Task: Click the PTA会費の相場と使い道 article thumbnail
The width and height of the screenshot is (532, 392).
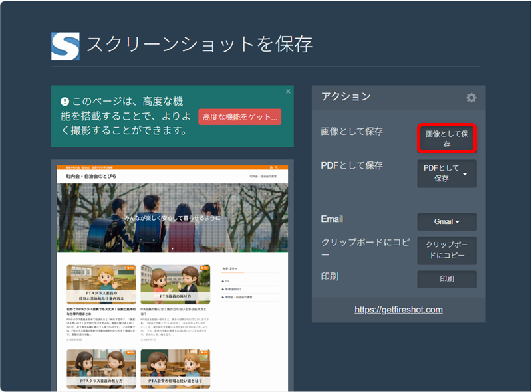Action: click(175, 369)
